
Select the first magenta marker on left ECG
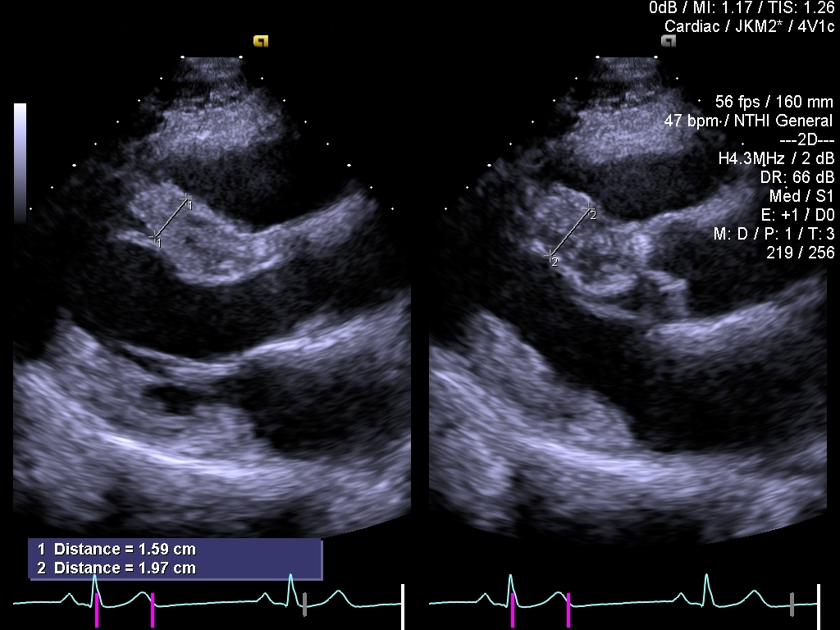tap(98, 610)
